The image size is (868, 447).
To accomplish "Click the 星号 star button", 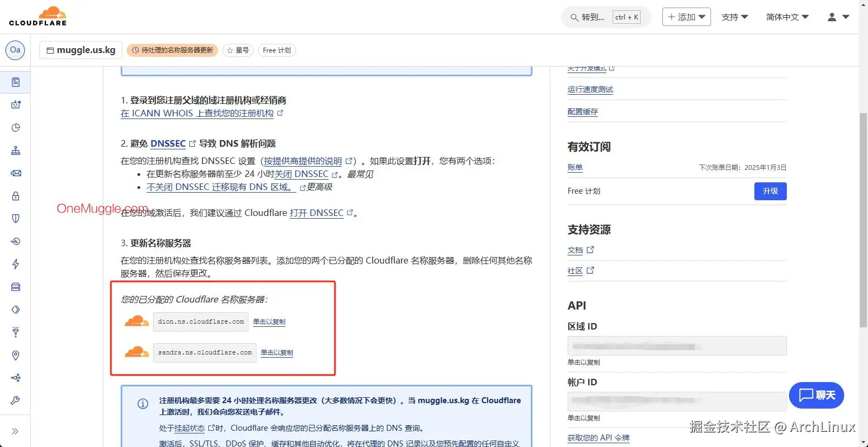I will 238,50.
